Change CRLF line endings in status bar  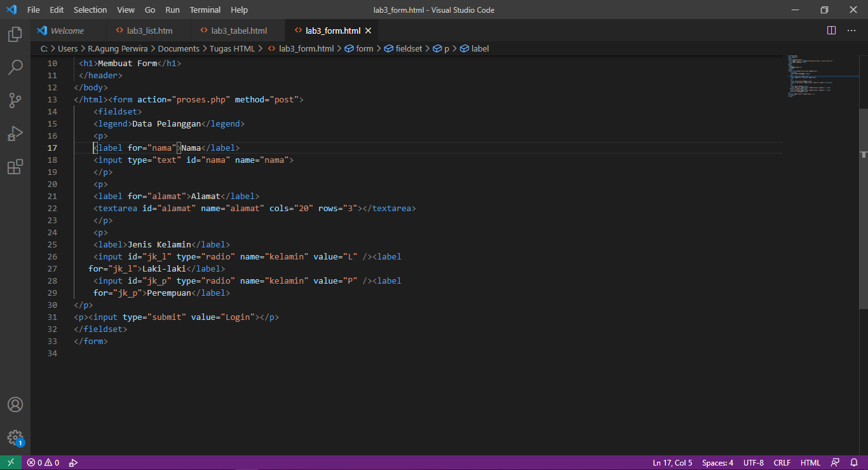coord(782,462)
